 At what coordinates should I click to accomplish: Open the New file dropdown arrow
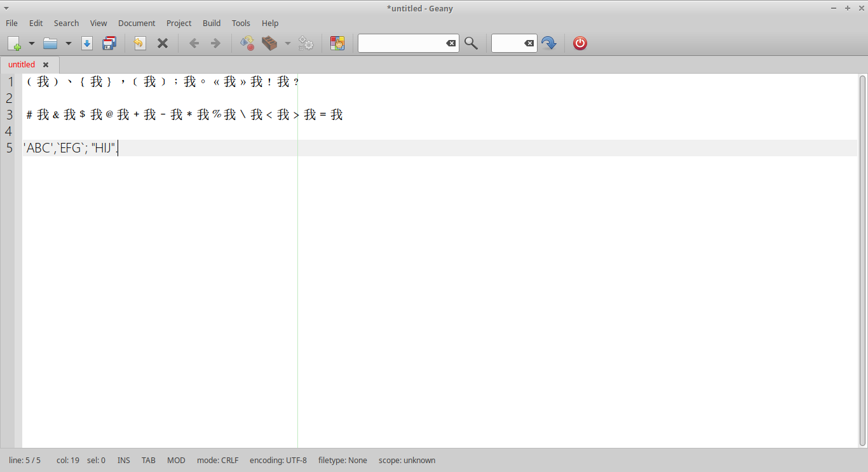pos(31,43)
